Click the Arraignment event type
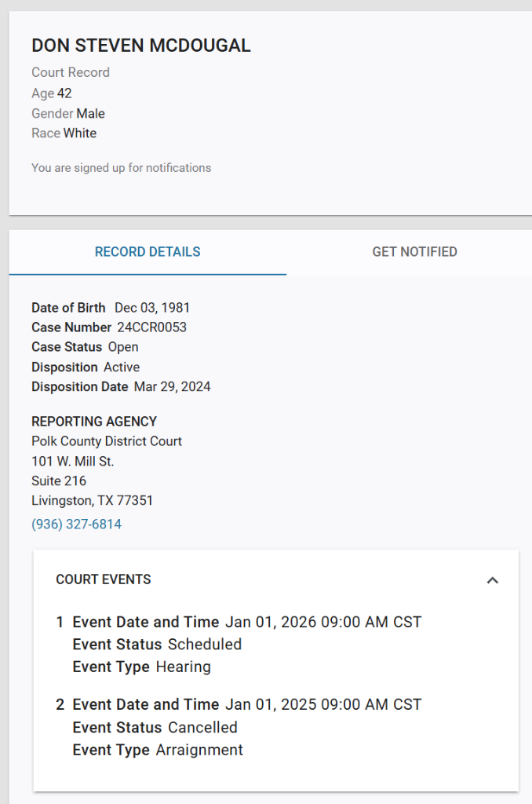Screen dimensions: 532x804 pyautogui.click(x=199, y=750)
